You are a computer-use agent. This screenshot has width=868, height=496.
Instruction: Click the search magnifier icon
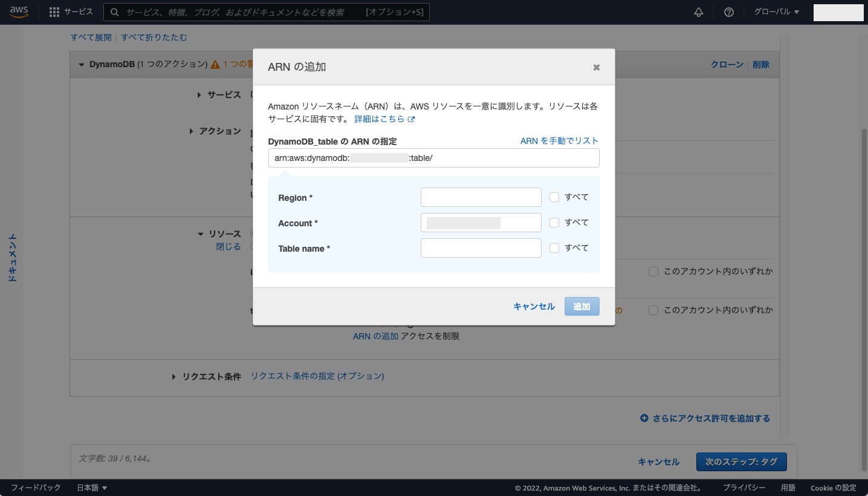pos(115,12)
